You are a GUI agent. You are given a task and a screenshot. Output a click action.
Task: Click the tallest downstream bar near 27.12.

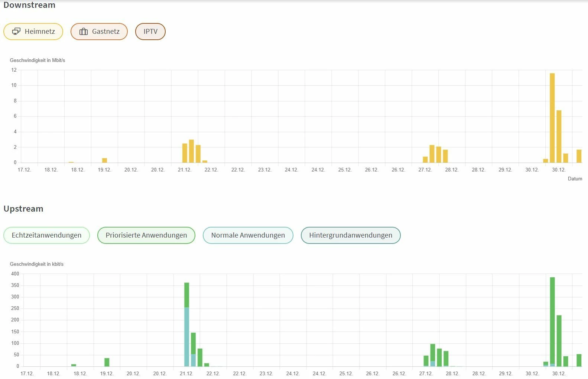coord(432,154)
